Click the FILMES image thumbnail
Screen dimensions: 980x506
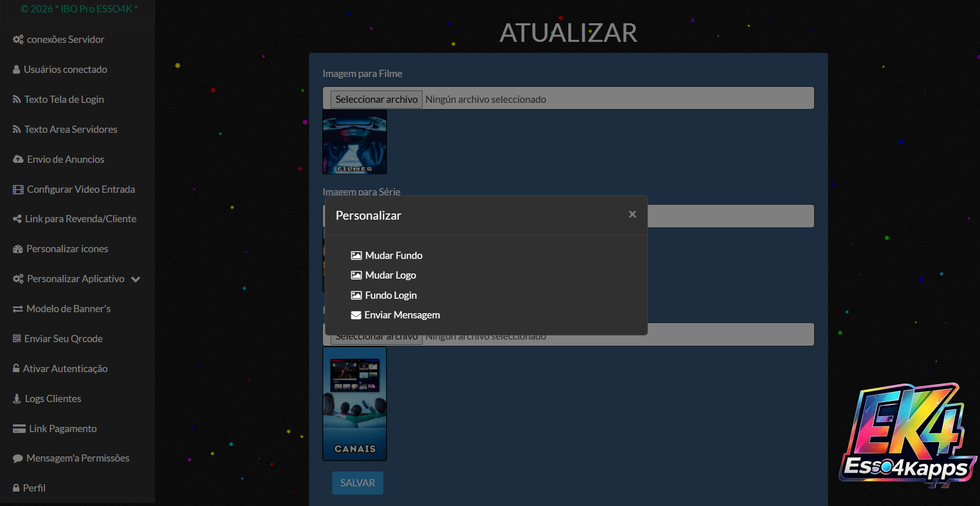click(355, 142)
